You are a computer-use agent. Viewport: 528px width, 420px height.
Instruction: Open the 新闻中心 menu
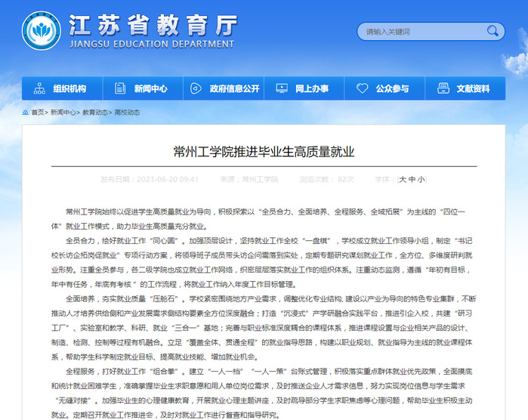(143, 88)
